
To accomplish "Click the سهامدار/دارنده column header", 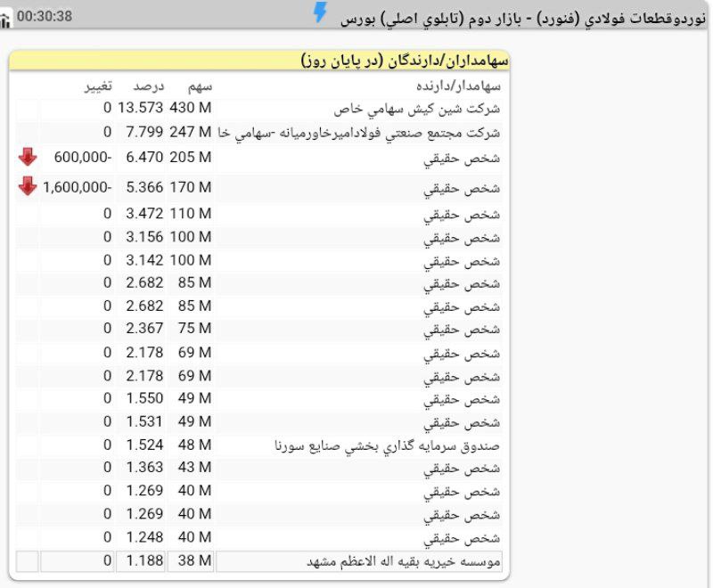I will click(x=458, y=86).
